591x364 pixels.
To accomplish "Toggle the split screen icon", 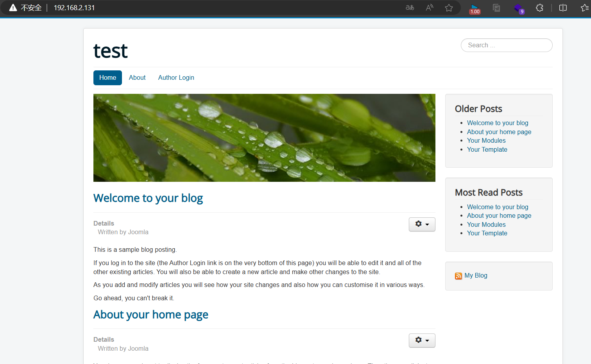I will 563,7.
